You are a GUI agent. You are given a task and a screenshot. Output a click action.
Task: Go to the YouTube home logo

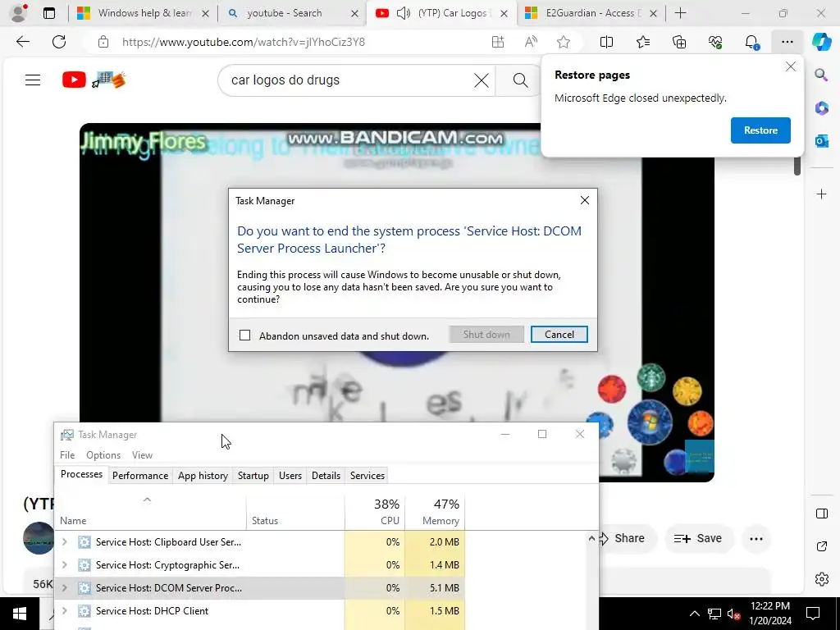click(x=94, y=80)
